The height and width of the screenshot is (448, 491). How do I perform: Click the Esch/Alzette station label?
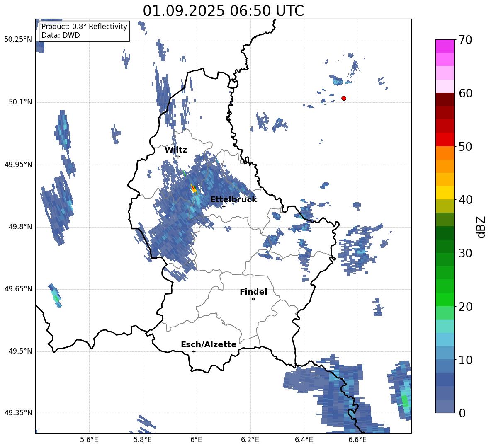point(209,344)
